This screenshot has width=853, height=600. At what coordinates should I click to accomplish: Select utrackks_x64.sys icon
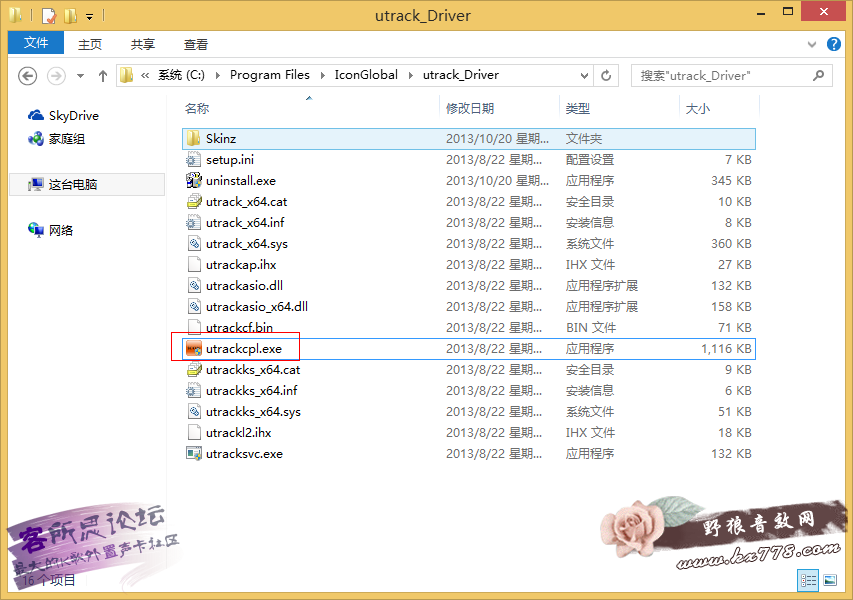pyautogui.click(x=194, y=411)
